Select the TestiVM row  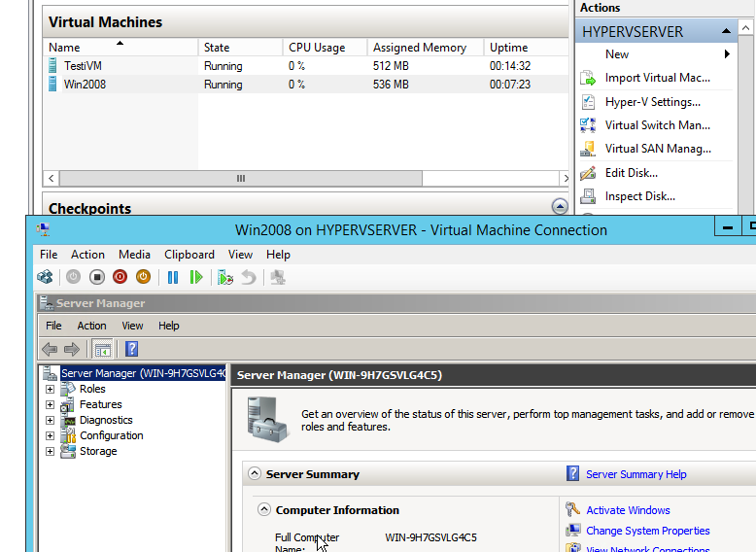306,65
